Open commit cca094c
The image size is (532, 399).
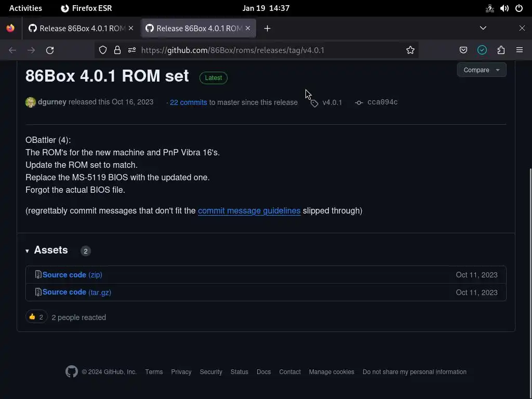point(382,102)
